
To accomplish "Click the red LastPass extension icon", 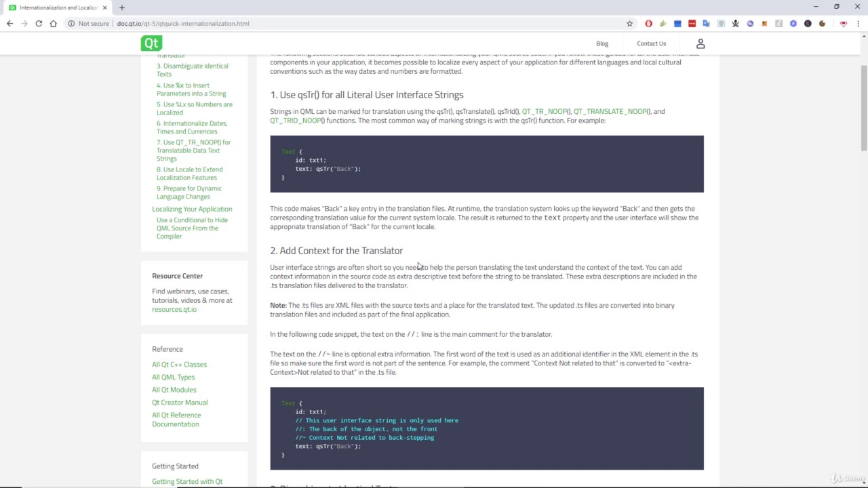I will click(692, 24).
